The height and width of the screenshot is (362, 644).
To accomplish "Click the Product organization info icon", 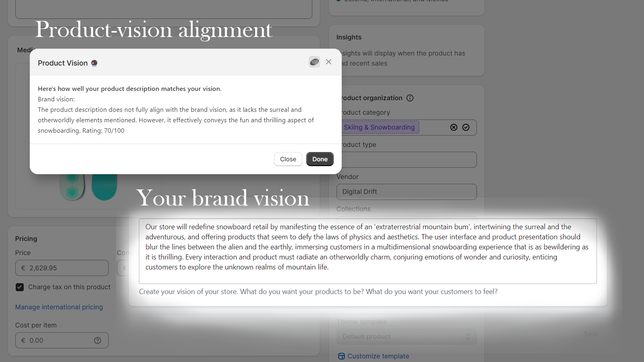I will 410,98.
